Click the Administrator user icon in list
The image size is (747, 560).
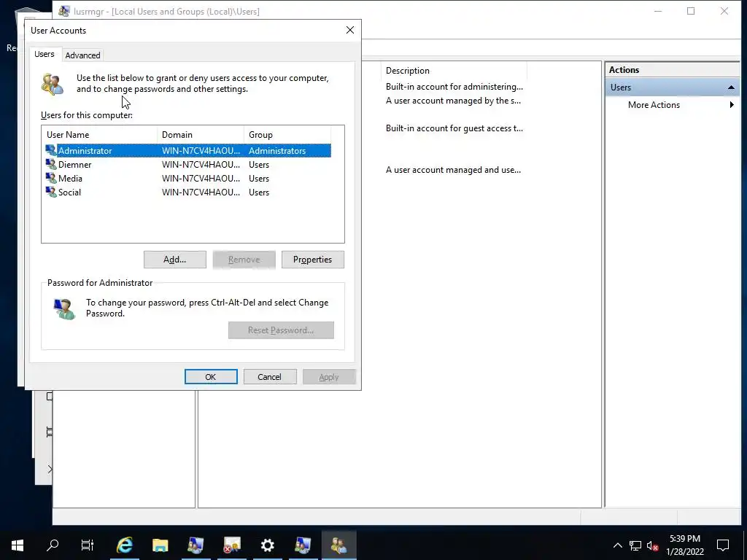51,150
